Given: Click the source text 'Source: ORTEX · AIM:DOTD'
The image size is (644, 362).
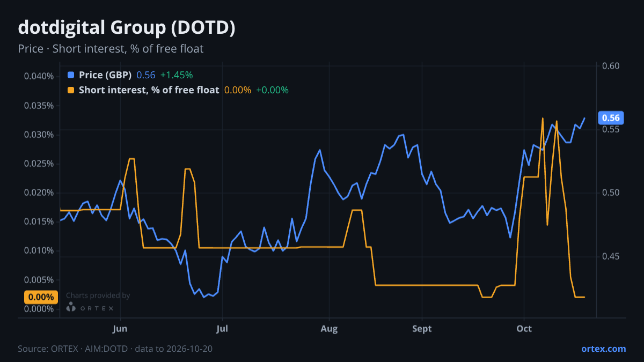Looking at the screenshot, I should pos(72,349).
